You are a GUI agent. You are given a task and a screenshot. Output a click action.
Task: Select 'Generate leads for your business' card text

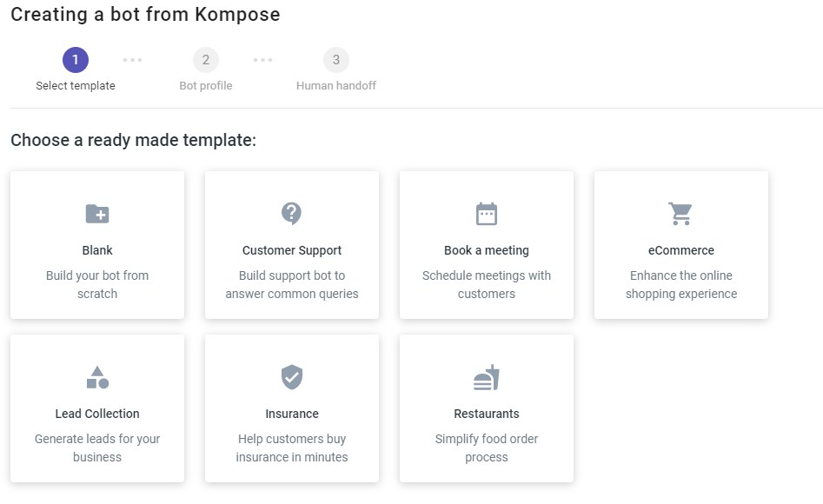pyautogui.click(x=97, y=448)
